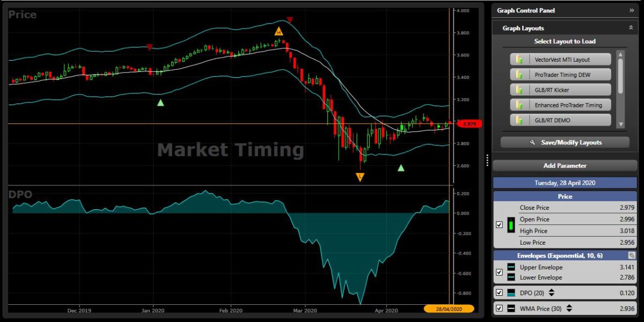Viewport: 644px width, 322px height.
Task: Click the ProTrader Timing DEW layout icon
Action: 518,74
